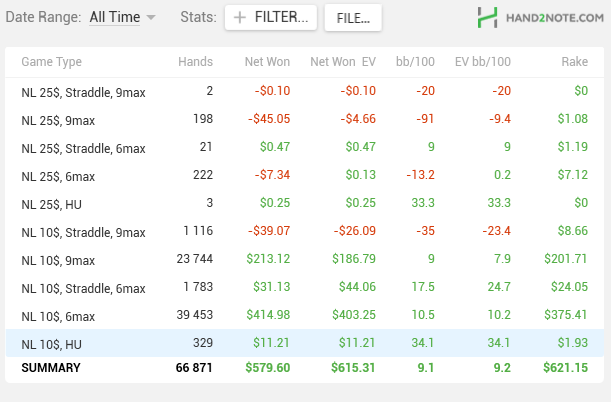Click the FILTER... button
The image size is (611, 402).
[x=272, y=17]
